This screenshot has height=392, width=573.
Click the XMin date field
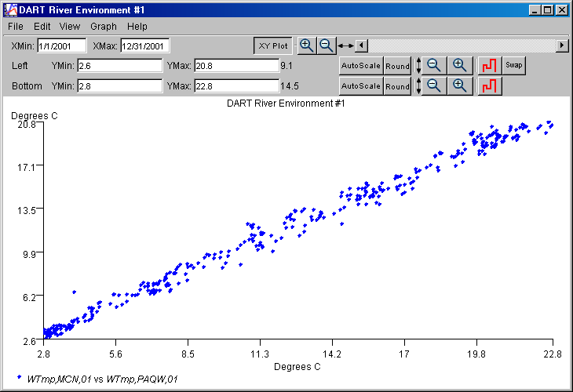tap(61, 46)
